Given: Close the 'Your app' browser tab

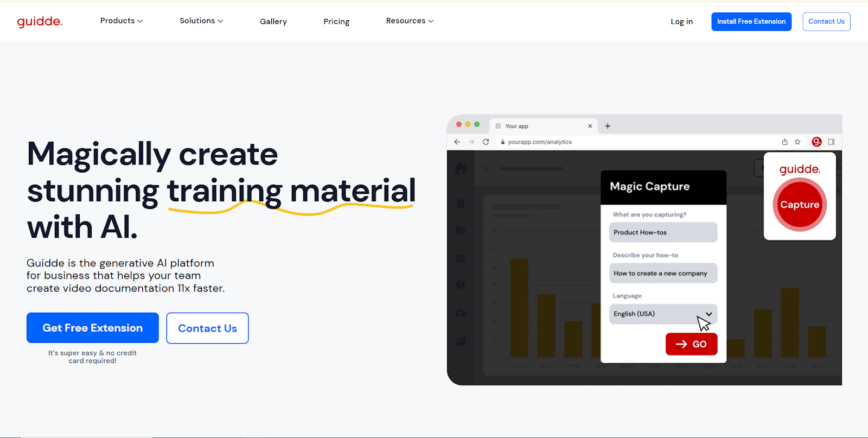Looking at the screenshot, I should pyautogui.click(x=590, y=126).
